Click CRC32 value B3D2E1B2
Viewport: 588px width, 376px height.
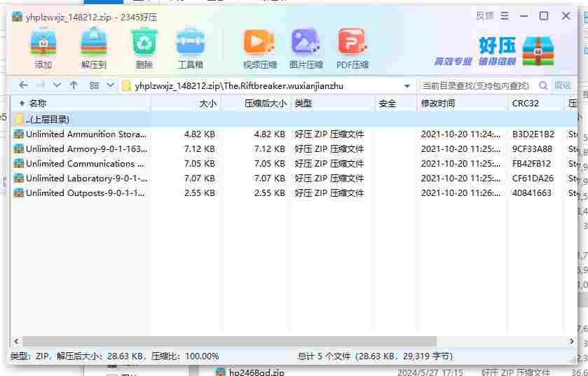click(x=533, y=134)
